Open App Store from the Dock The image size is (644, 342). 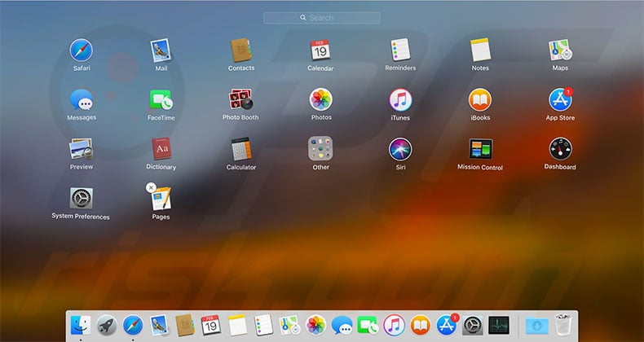tap(447, 324)
